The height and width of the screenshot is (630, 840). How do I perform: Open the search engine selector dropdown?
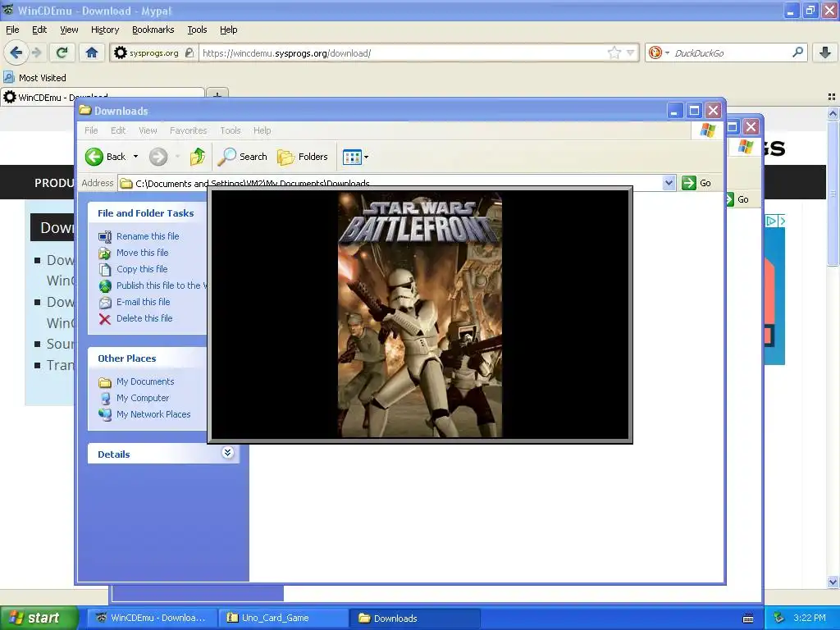pos(659,52)
